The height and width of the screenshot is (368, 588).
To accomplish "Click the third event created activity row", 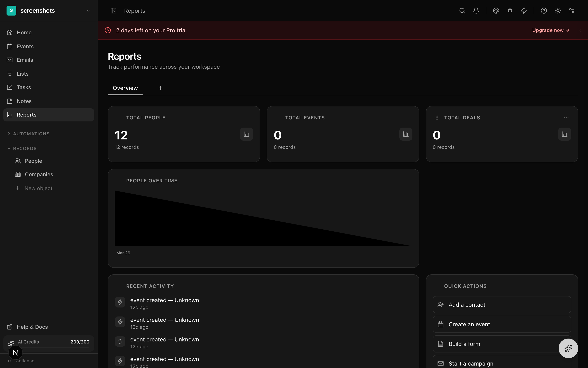I will coord(263,343).
